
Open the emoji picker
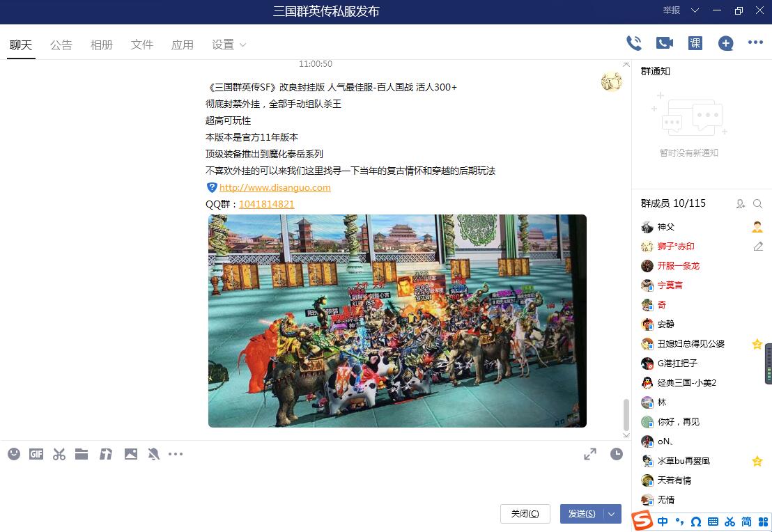pyautogui.click(x=14, y=454)
